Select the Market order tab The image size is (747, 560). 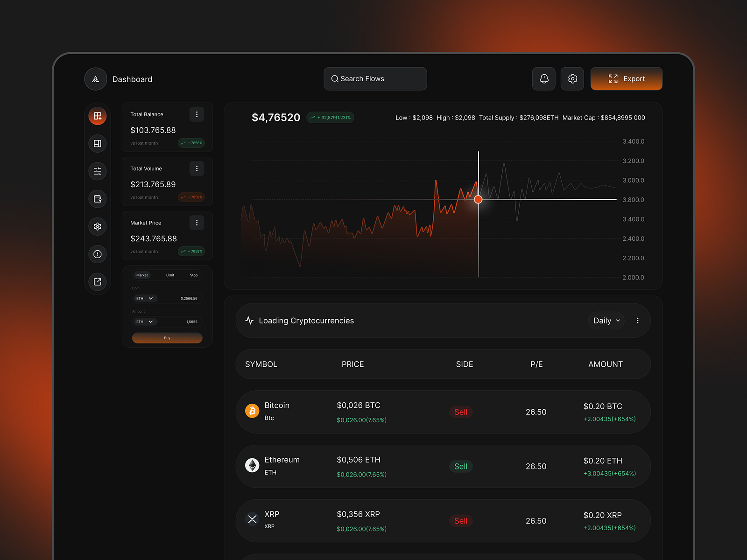coord(142,275)
